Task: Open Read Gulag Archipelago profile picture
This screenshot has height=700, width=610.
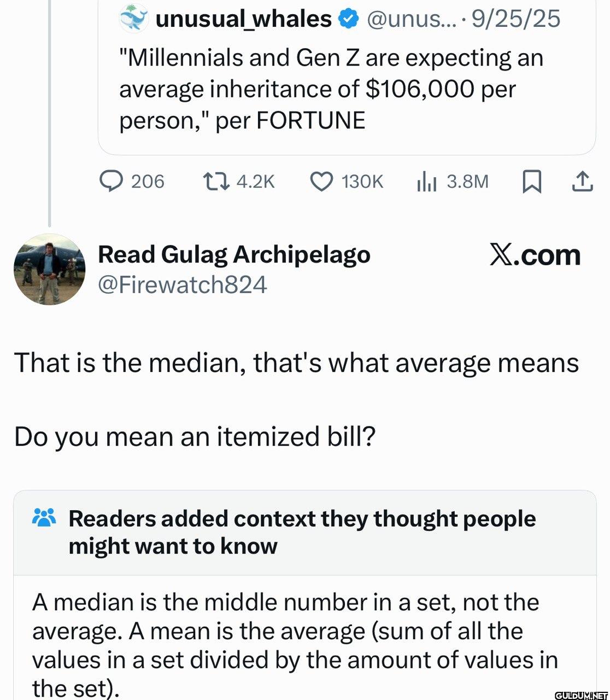Action: click(50, 269)
